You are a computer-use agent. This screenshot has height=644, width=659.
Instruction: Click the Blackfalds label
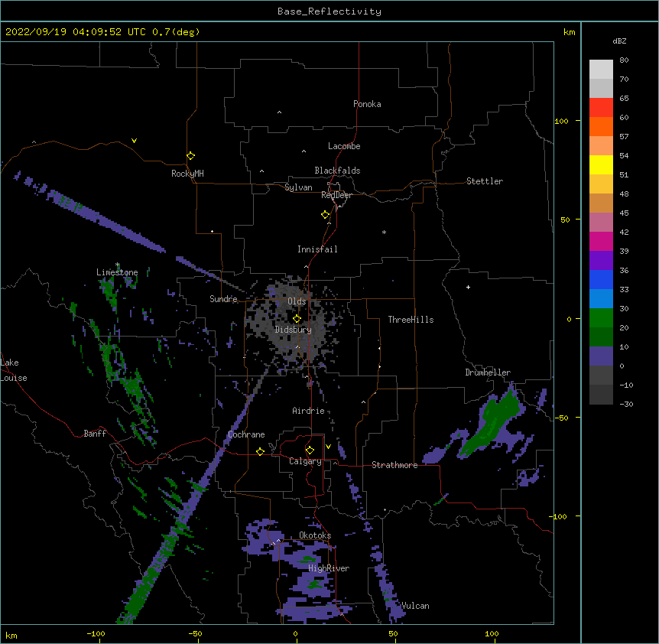pyautogui.click(x=337, y=171)
